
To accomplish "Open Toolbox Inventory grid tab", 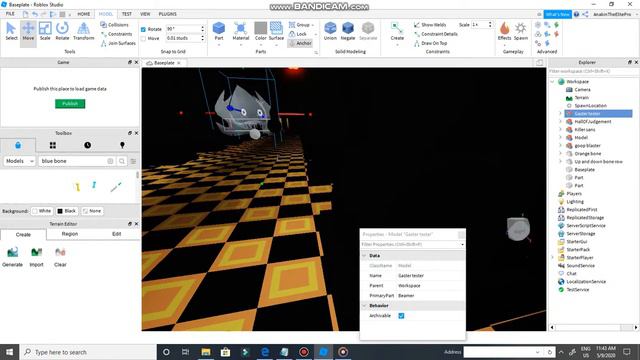I will pyautogui.click(x=53, y=145).
